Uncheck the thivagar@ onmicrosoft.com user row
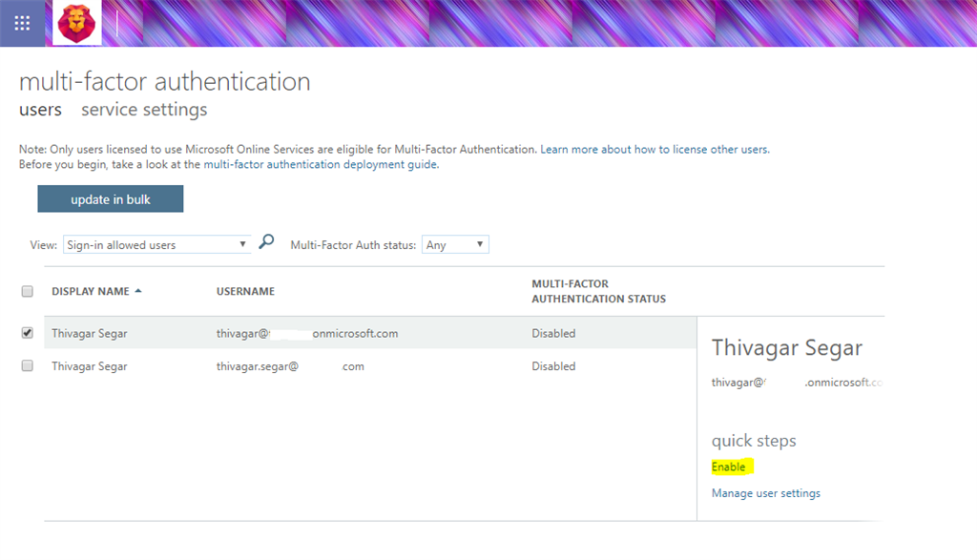Screen dimensions: 977x560 pyautogui.click(x=28, y=333)
